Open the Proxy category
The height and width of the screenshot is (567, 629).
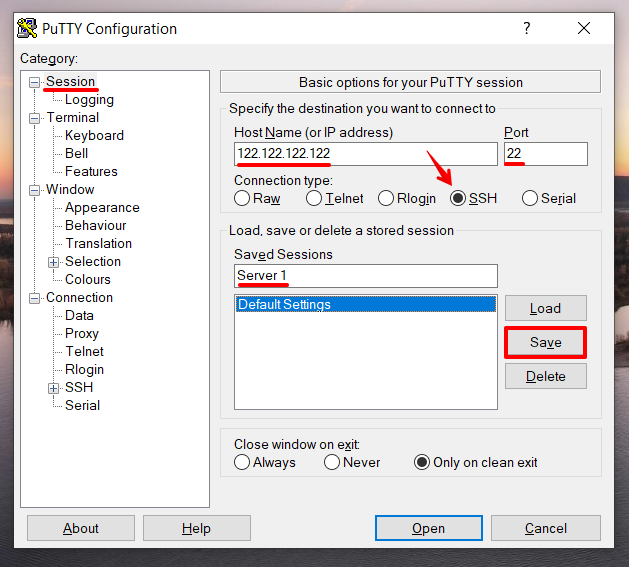(82, 334)
